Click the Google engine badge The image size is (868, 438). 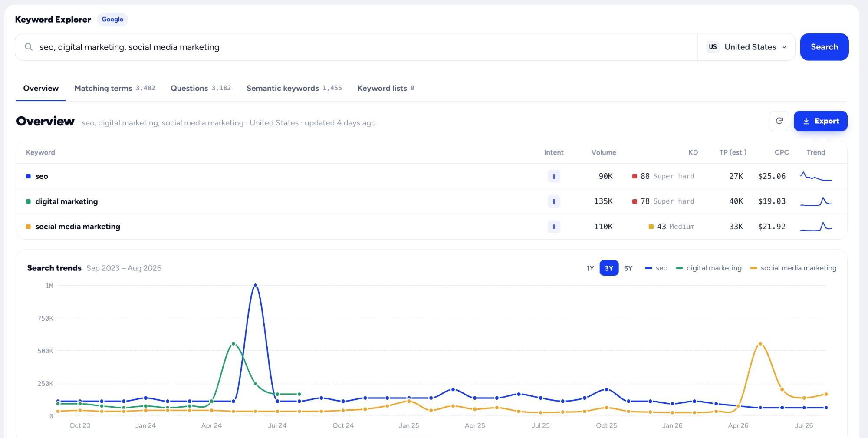112,20
